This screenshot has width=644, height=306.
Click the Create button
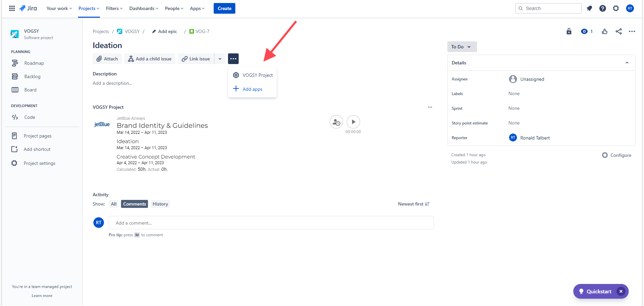coord(224,8)
